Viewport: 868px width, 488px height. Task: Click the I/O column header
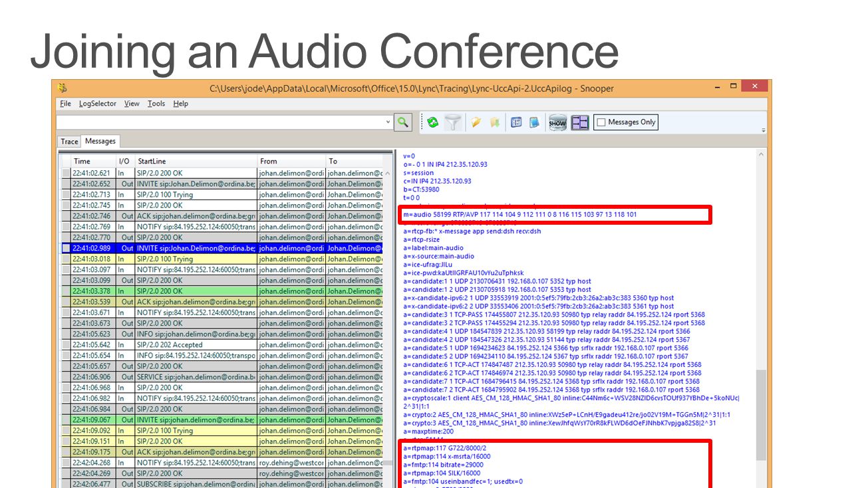point(125,161)
